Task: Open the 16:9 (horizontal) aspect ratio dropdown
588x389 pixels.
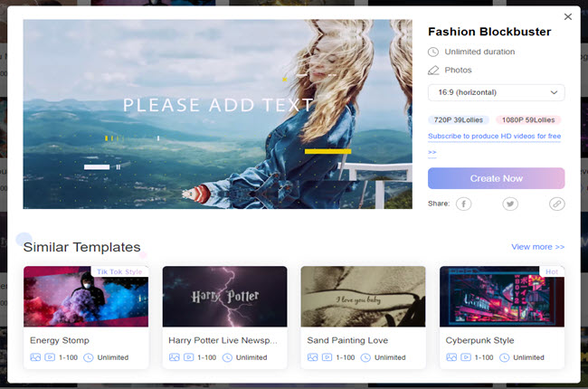Action: [496, 92]
